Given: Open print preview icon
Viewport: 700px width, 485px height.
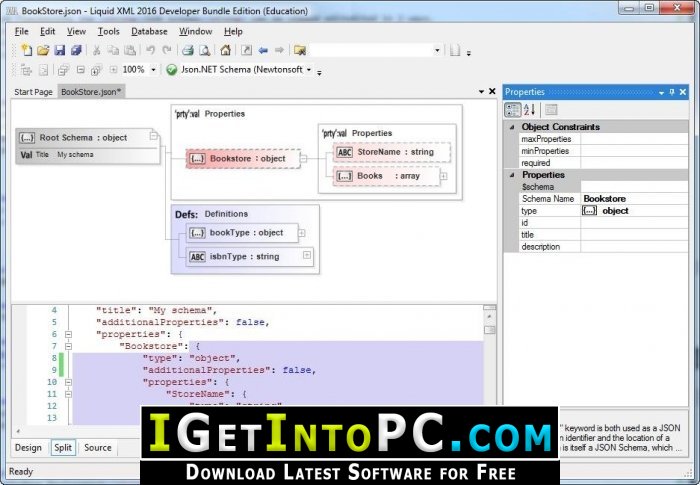Looking at the screenshot, I should 204,50.
